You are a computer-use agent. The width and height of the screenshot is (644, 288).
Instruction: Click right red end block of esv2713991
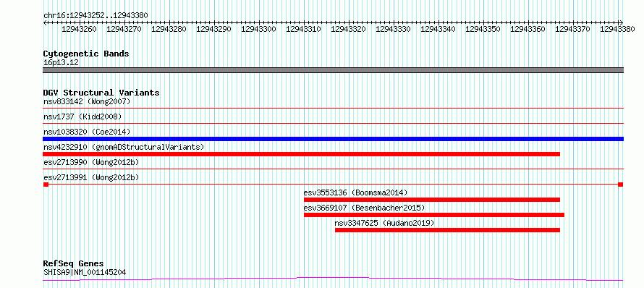[620, 185]
